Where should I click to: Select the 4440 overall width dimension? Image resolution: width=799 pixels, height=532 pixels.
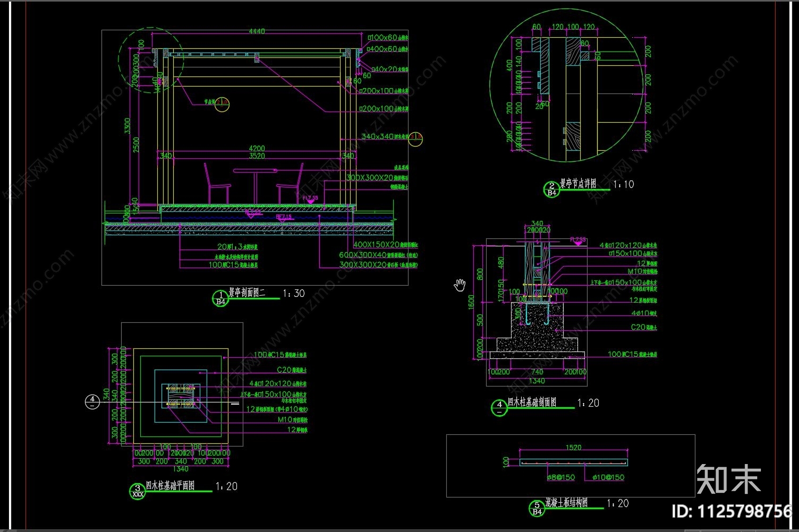click(257, 31)
